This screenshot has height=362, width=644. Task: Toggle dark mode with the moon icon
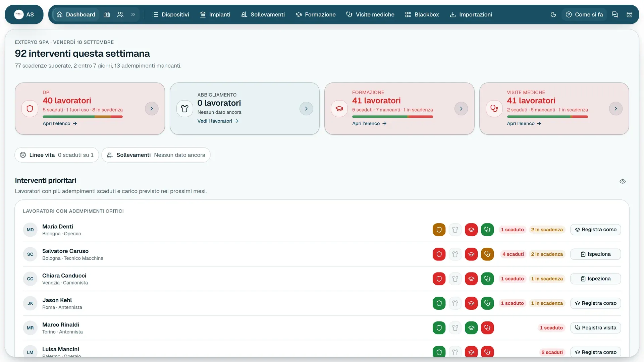[553, 14]
